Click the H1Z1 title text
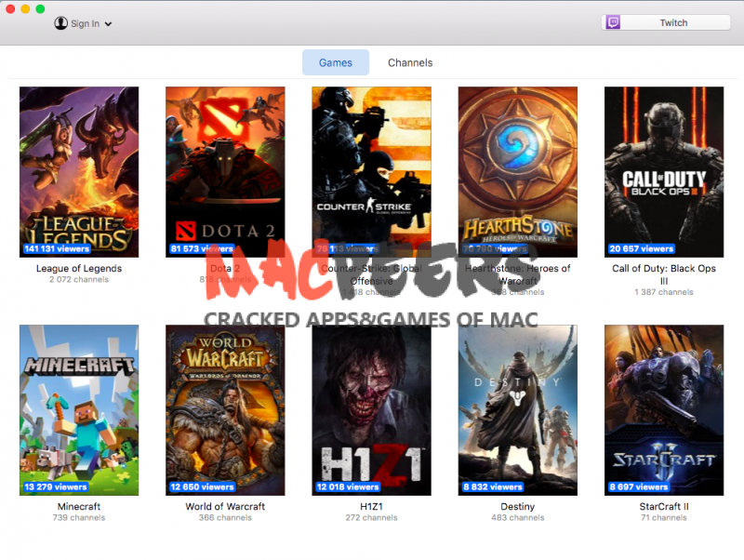Image resolution: width=744 pixels, height=560 pixels. click(x=371, y=506)
